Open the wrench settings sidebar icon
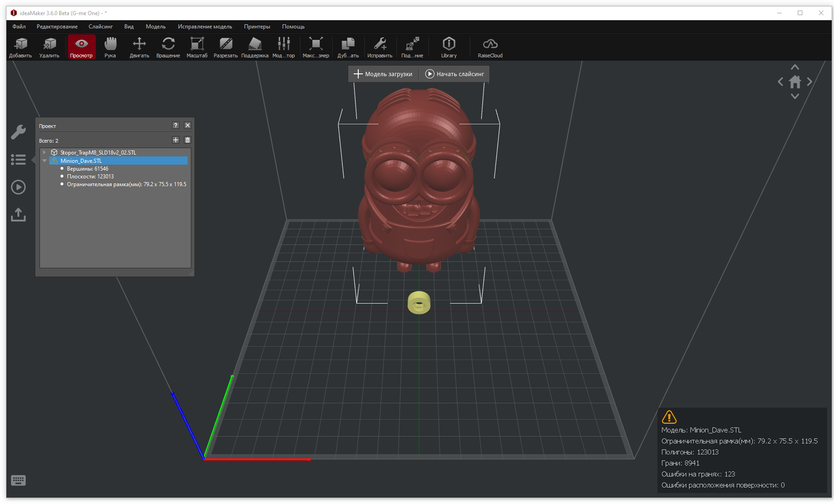The image size is (834, 504). (18, 132)
